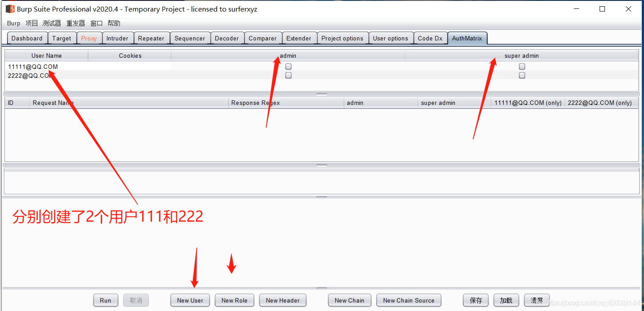This screenshot has height=311, width=644.
Task: Toggle super admin role for 2222@QQ.COM
Action: coord(522,75)
